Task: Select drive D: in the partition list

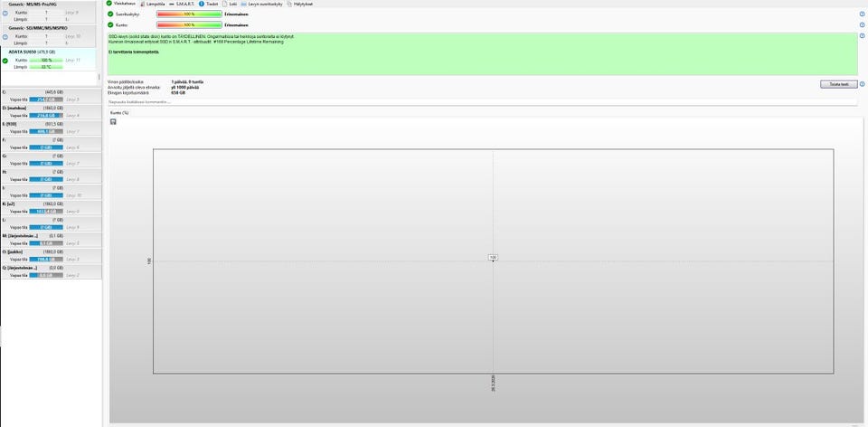Action: tap(51, 112)
